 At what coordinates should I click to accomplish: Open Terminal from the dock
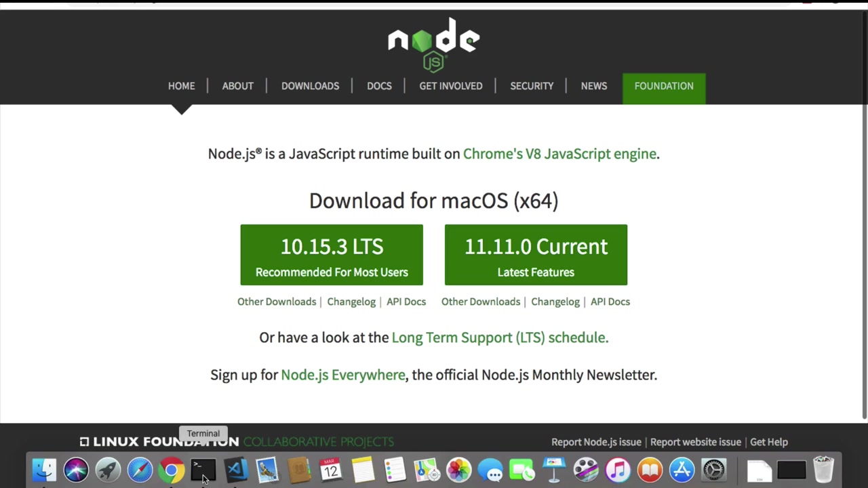203,470
